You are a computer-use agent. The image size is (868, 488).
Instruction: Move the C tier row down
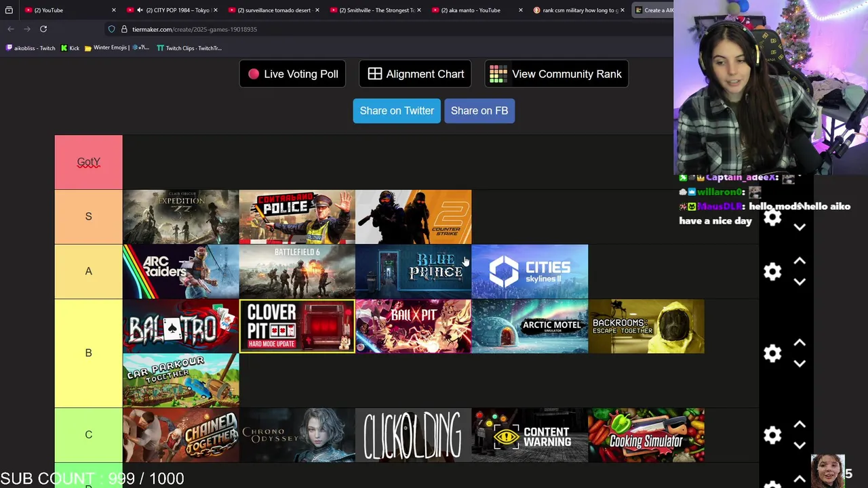(x=800, y=445)
